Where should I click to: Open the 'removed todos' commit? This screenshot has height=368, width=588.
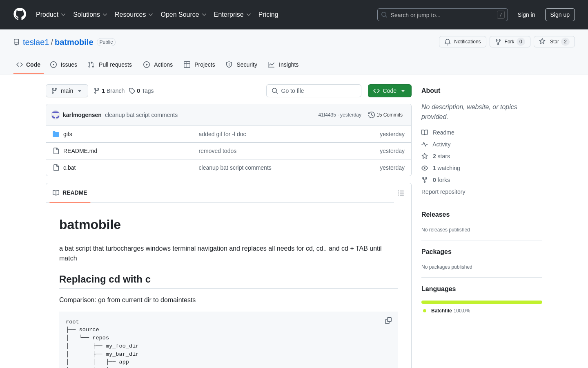(218, 151)
